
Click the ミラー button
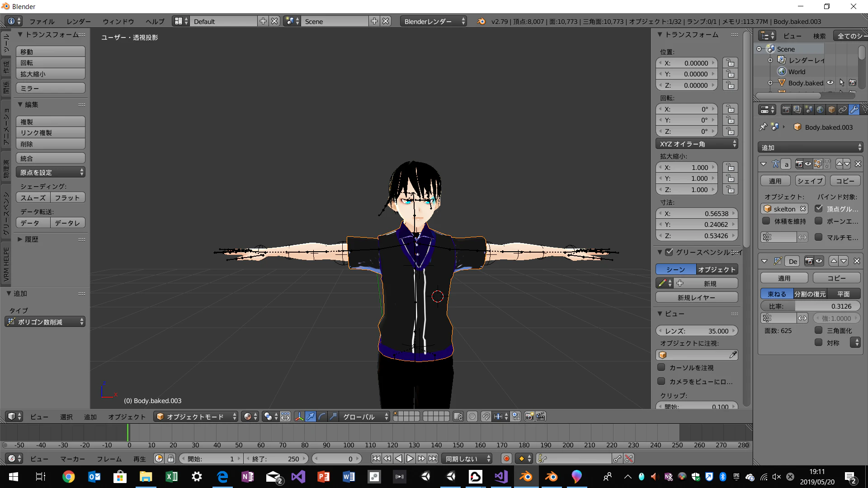[x=51, y=88]
